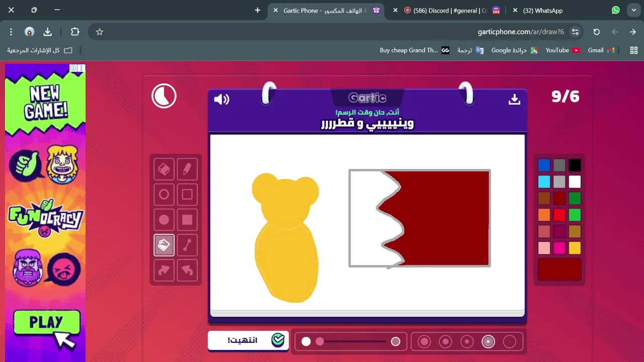The width and height of the screenshot is (644, 362).
Task: Click the انتهيت! done button
Action: click(249, 340)
